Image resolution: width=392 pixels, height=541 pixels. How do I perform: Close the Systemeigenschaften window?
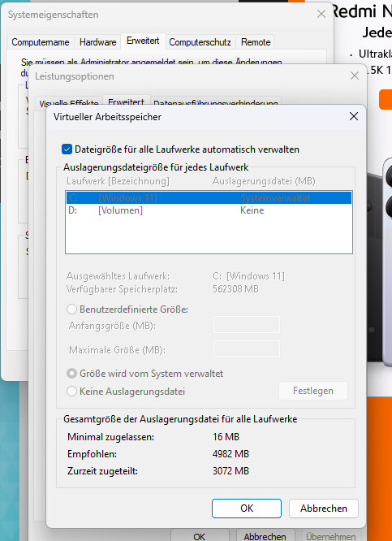coord(321,14)
